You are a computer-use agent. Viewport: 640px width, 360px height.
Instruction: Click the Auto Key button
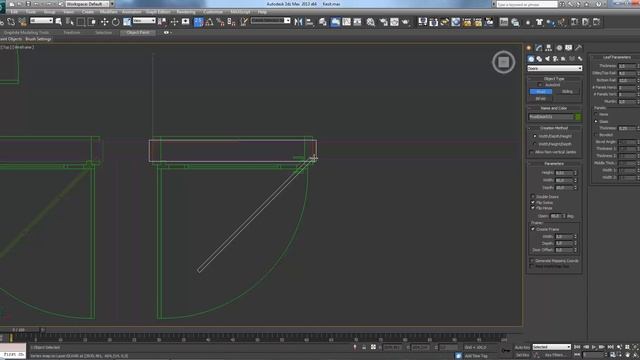click(522, 347)
